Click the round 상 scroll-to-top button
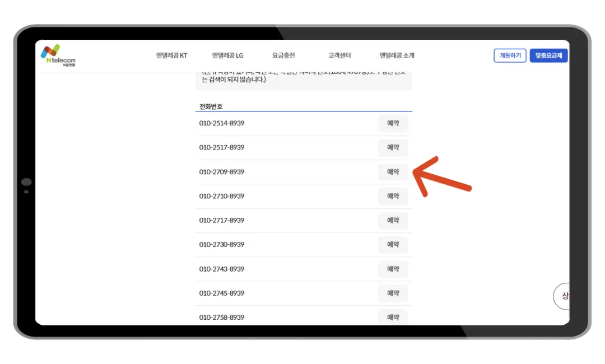This screenshot has height=364, width=605. point(562,296)
